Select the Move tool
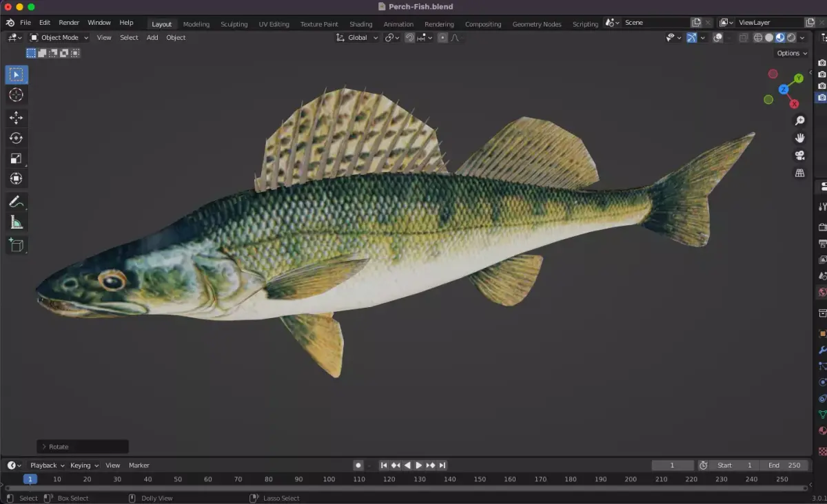The width and height of the screenshot is (827, 504). coord(17,118)
